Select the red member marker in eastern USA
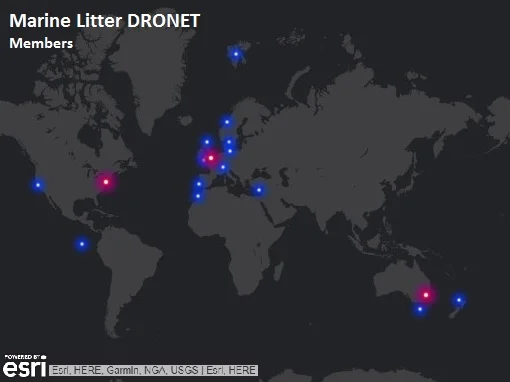Viewport: 510px width, 382px height. (106, 182)
